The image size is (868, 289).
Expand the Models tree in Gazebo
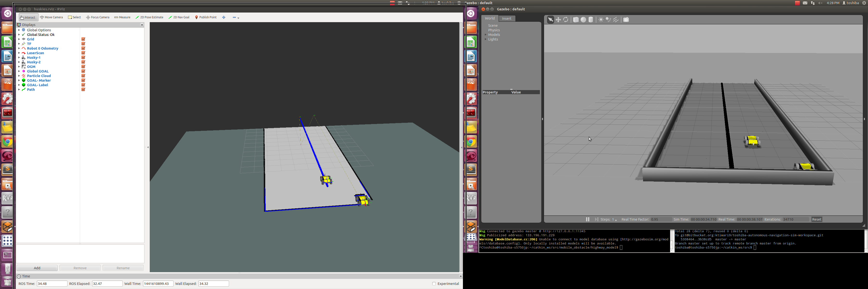pyautogui.click(x=486, y=35)
